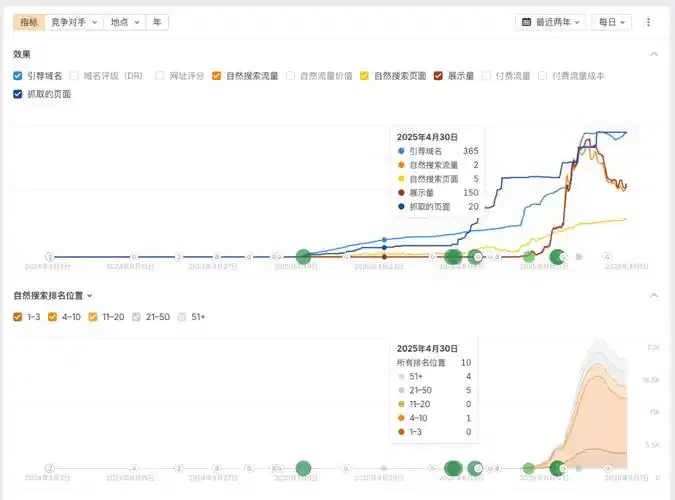Toggle the 11-20 ranking position checkbox

(x=93, y=317)
